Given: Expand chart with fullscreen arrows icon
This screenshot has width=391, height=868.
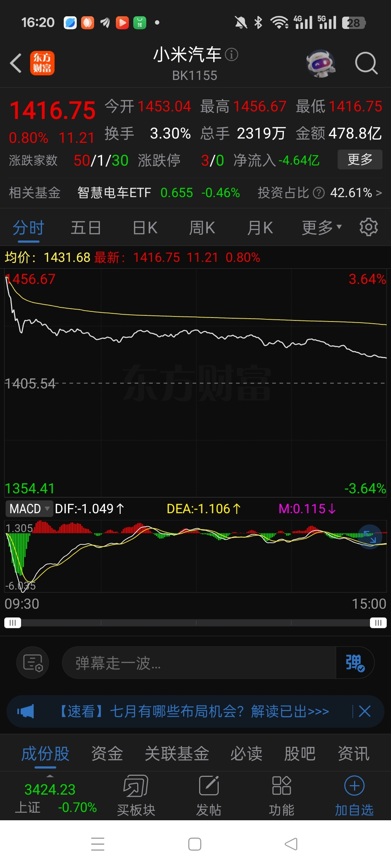Looking at the screenshot, I should [370, 537].
